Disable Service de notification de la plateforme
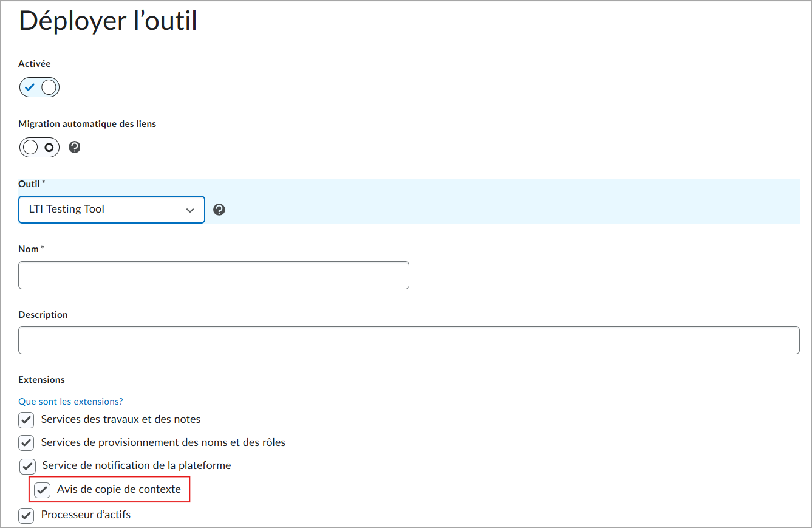 (x=27, y=466)
